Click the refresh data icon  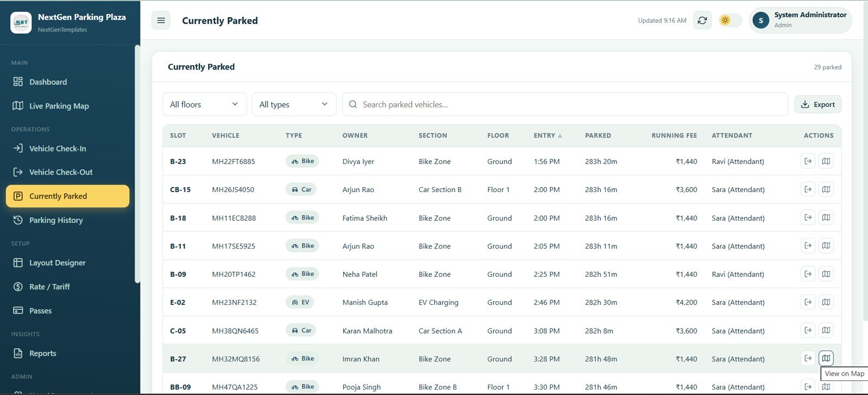coord(703,21)
